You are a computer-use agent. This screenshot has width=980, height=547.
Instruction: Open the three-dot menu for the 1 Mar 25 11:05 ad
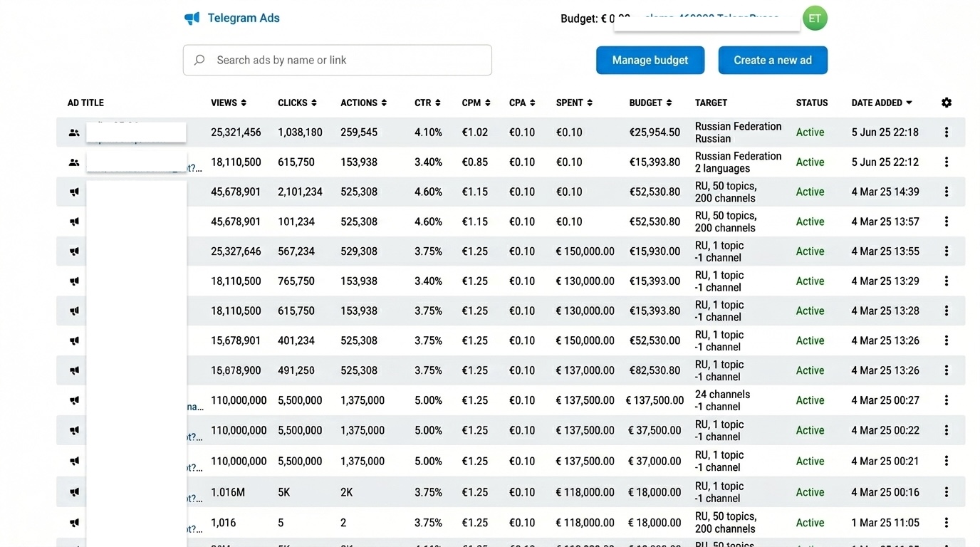click(x=947, y=523)
